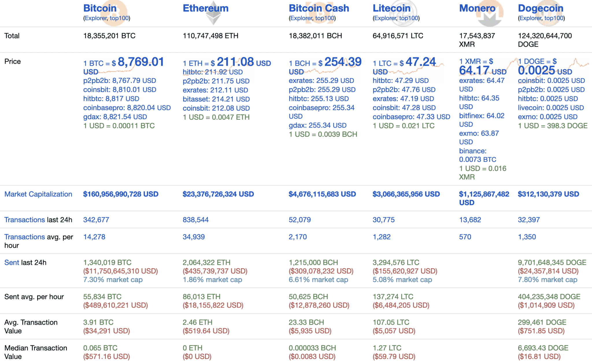
Task: Open top100 link under Litecoin
Action: tap(408, 18)
